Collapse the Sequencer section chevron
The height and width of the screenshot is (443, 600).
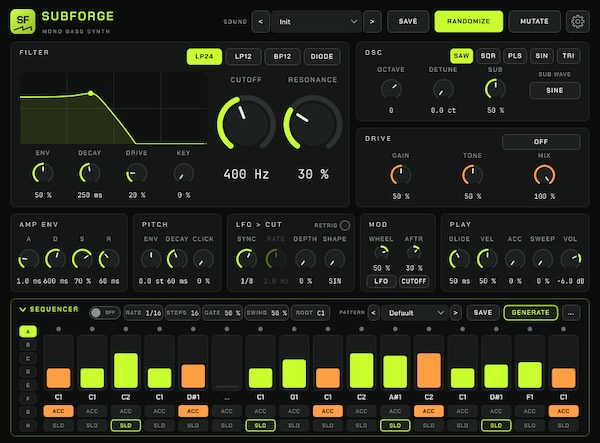(23, 309)
